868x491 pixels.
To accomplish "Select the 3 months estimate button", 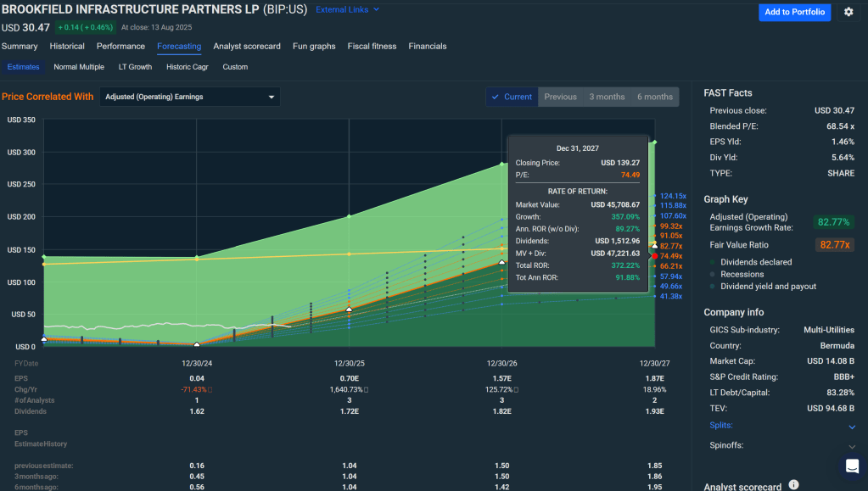I will coord(607,97).
